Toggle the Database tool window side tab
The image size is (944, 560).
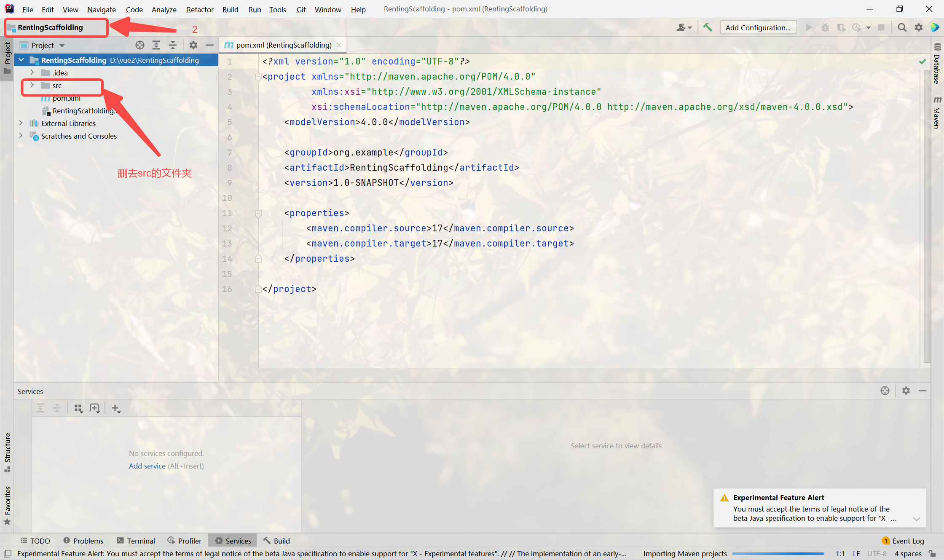(937, 64)
